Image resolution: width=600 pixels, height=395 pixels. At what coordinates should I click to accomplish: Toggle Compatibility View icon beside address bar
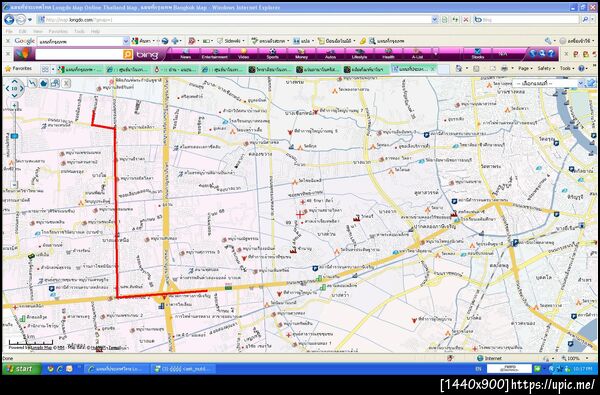point(445,20)
